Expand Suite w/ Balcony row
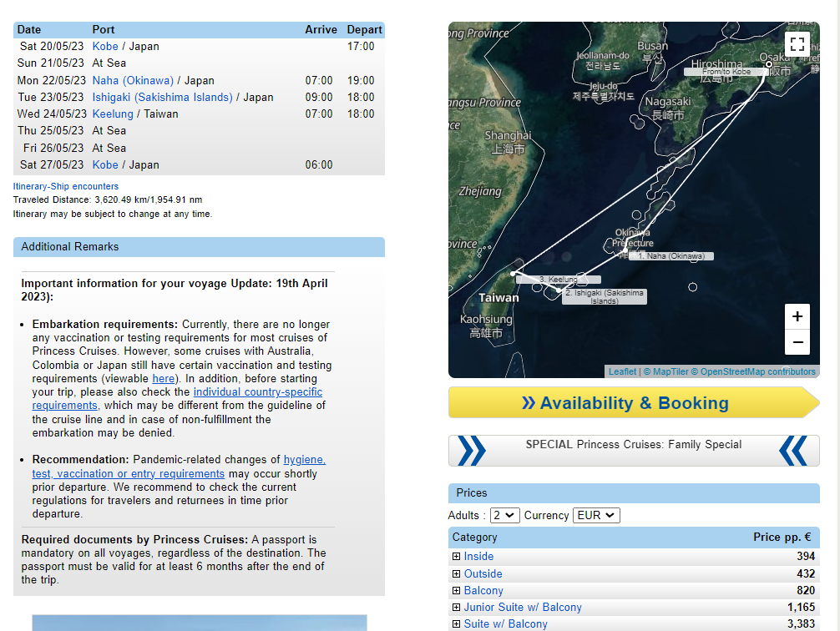Screen dimensions: 840x631 [456, 624]
